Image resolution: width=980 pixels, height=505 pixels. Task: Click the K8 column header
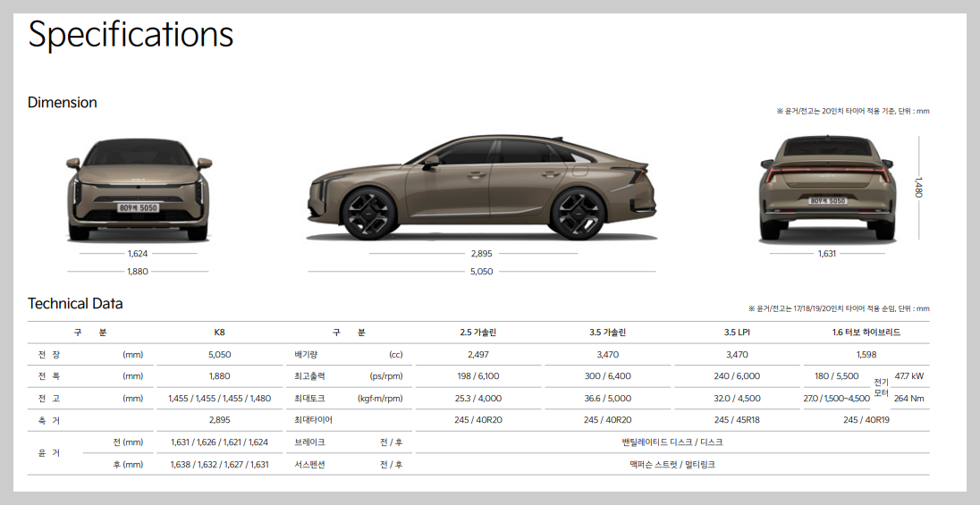[x=219, y=332]
